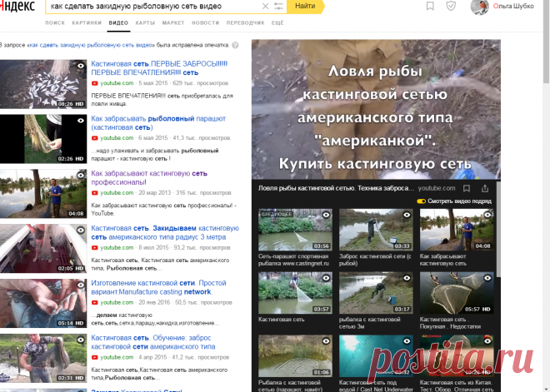The height and width of the screenshot is (392, 550).
Task: Click the eye icon on the Сеть-парашют спортивная thumbnail
Action: pyautogui.click(x=326, y=215)
